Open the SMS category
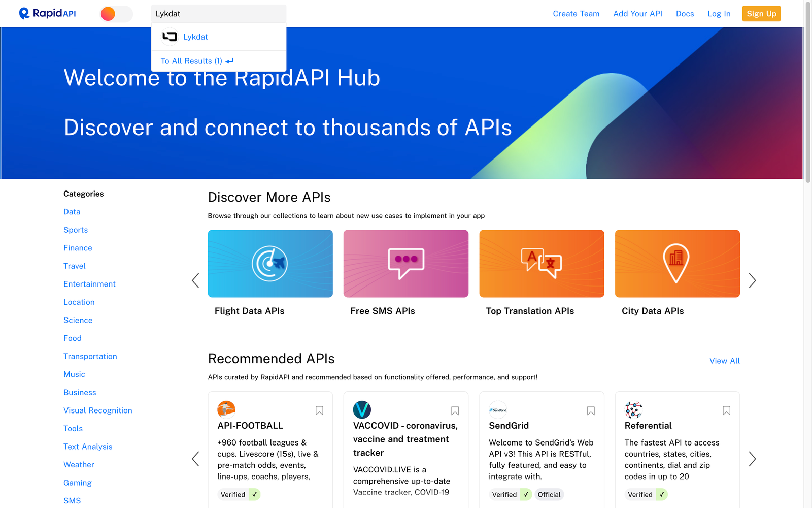 point(72,501)
